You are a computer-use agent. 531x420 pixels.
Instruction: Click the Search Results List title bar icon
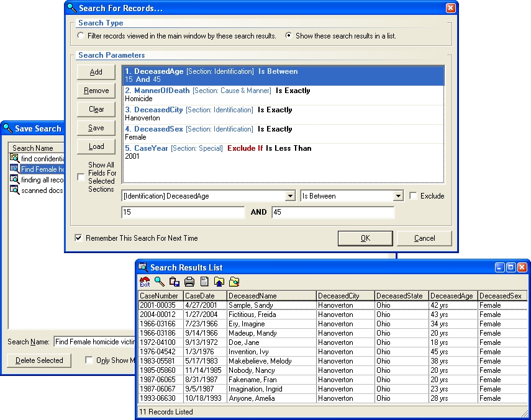click(x=143, y=267)
